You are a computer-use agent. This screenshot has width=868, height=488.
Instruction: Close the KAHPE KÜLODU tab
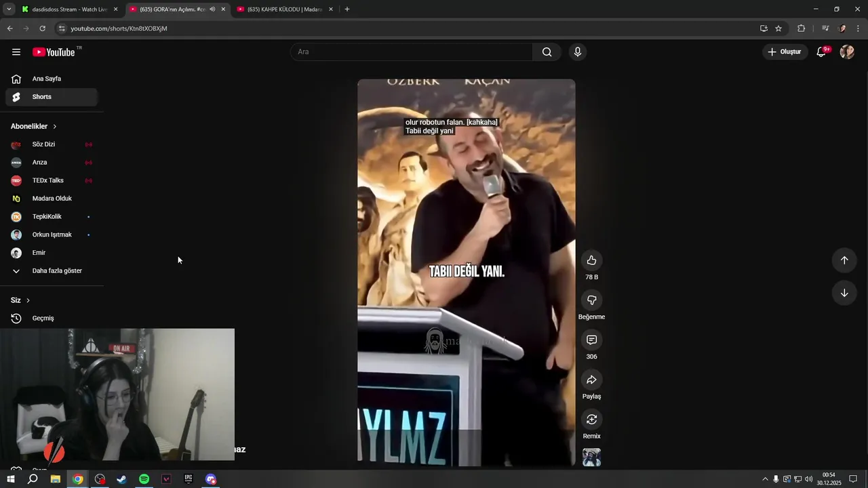point(330,9)
